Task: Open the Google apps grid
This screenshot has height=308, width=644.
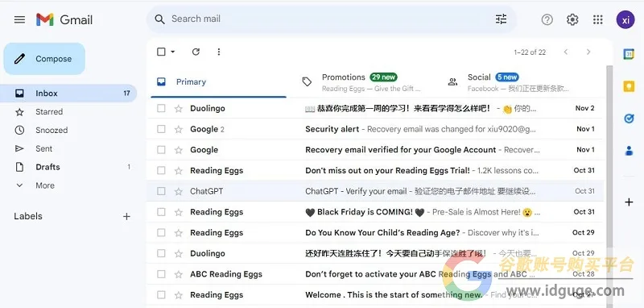Action: pos(598,19)
